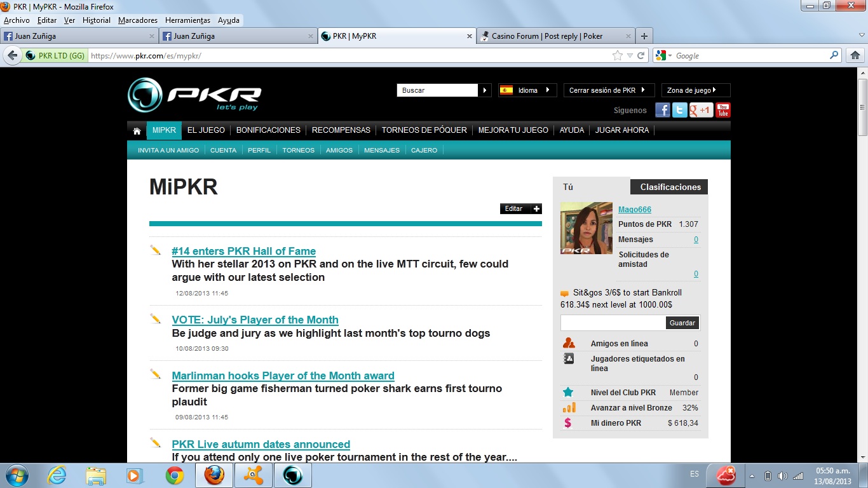This screenshot has width=868, height=488.
Task: Reload the page with the refresh icon
Action: coord(641,56)
